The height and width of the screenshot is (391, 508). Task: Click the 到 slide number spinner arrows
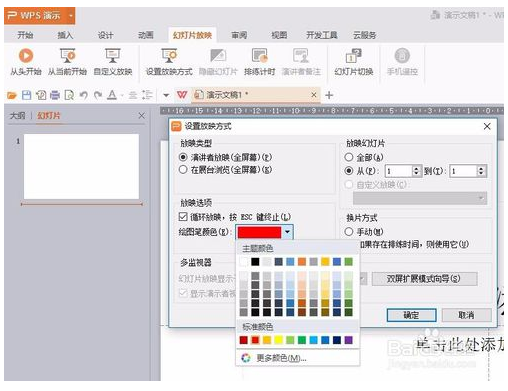[481, 171]
